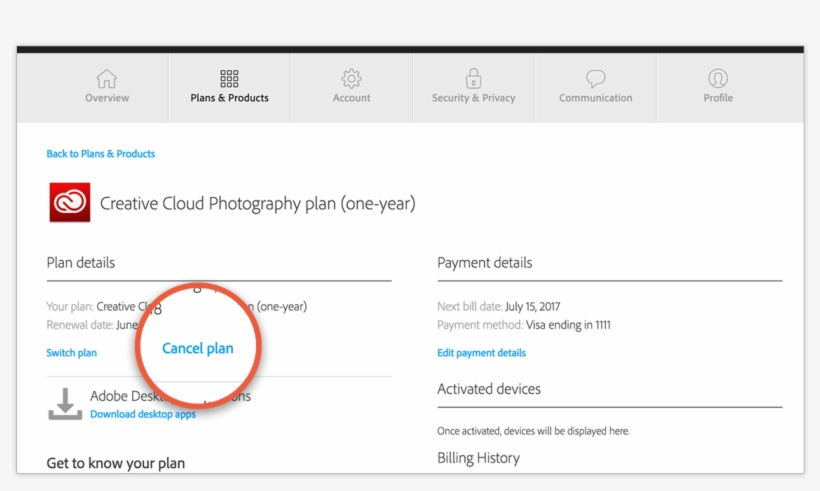The image size is (820, 491).
Task: Click the Profile person icon
Action: click(718, 78)
